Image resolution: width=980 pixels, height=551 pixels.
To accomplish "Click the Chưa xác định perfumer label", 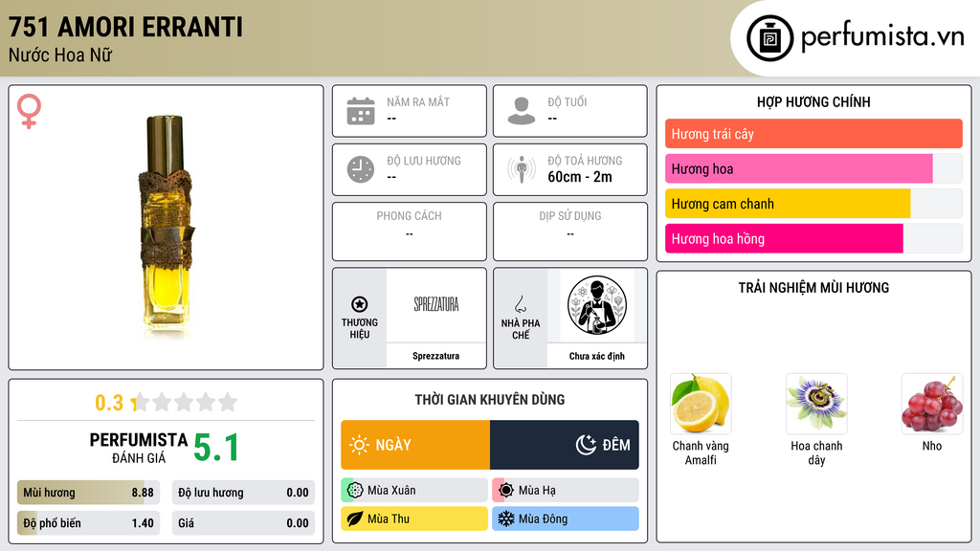I will 597,356.
